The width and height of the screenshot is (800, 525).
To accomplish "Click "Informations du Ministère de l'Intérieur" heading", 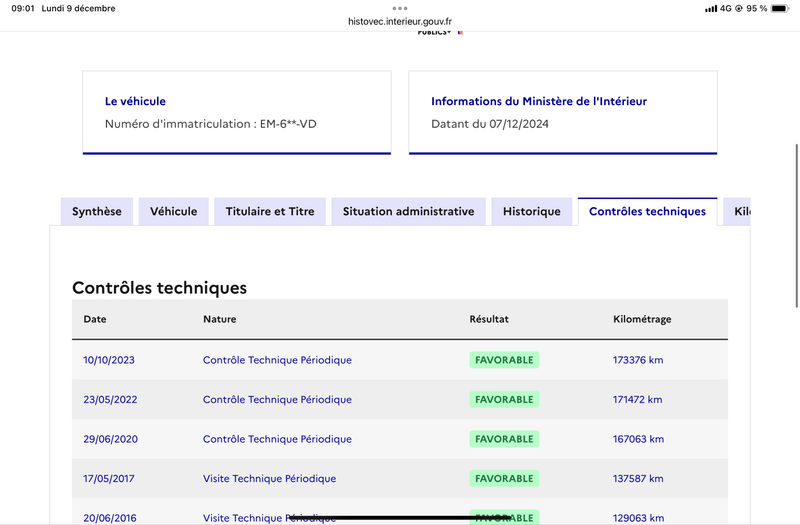I will [x=539, y=101].
